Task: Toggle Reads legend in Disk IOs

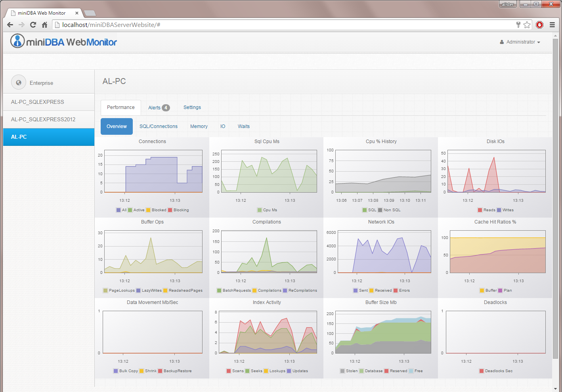Action: pos(486,210)
